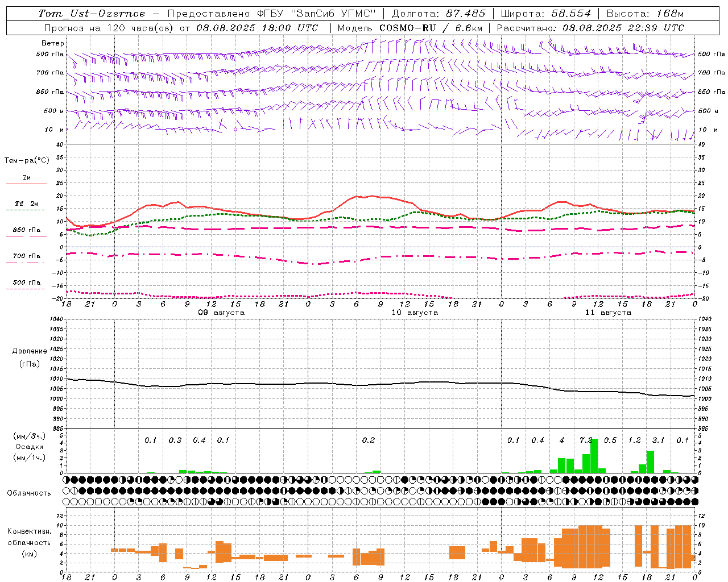This screenshot has width=728, height=582.
Task: Click the (км) convective cloud unit label
Action: [x=30, y=554]
